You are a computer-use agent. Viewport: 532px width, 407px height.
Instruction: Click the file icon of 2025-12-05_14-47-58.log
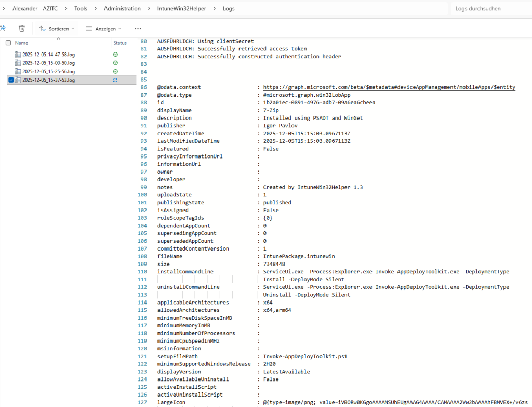pos(18,55)
